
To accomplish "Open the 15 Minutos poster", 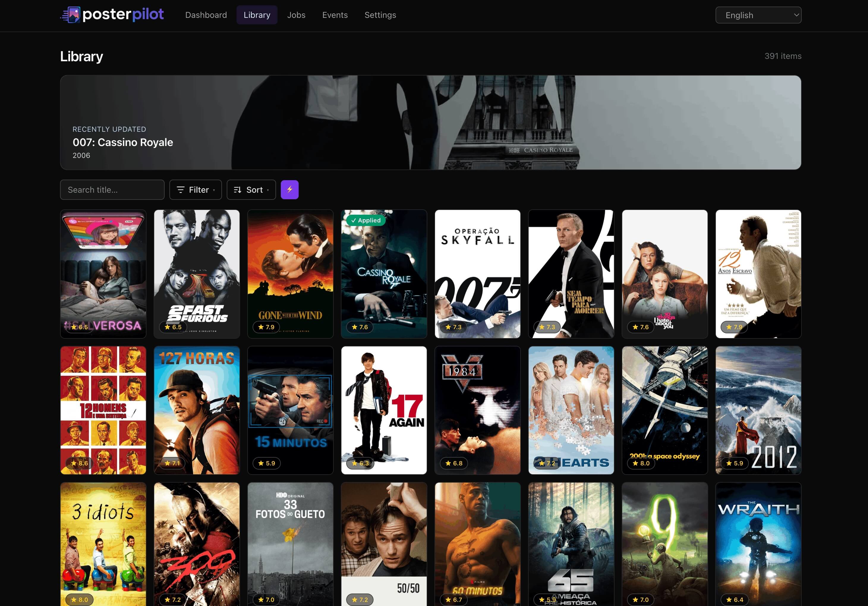I will pos(290,410).
